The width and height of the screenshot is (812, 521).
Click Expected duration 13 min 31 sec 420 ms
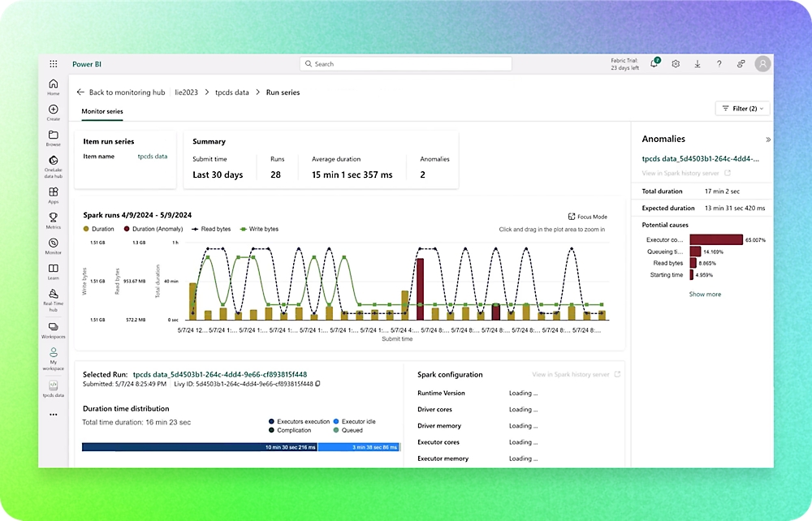pos(734,208)
